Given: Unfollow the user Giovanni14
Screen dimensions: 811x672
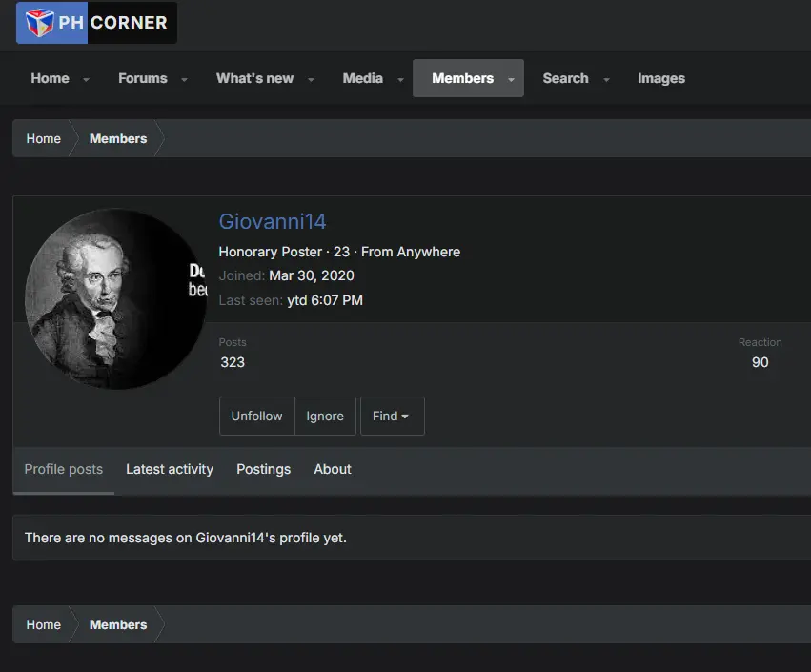Looking at the screenshot, I should (x=257, y=416).
